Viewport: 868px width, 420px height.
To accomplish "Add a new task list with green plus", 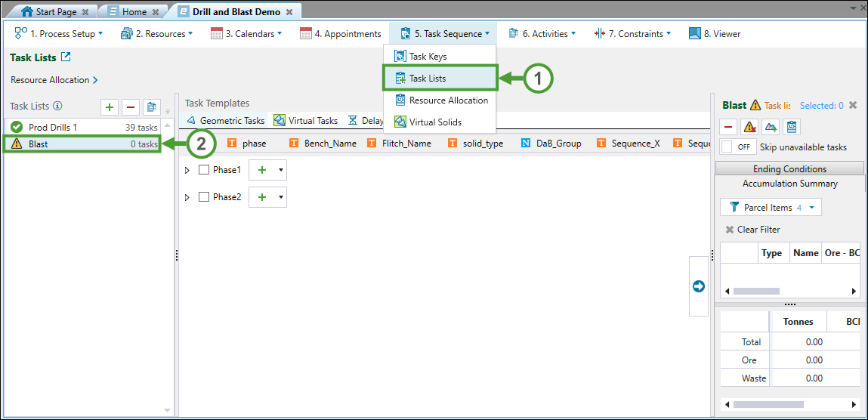I will click(x=109, y=107).
